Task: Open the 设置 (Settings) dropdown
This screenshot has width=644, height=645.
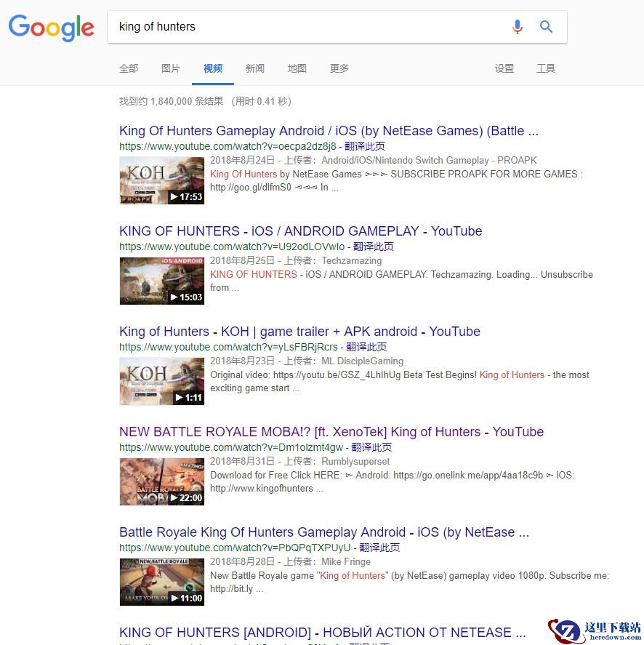Action: coord(504,68)
